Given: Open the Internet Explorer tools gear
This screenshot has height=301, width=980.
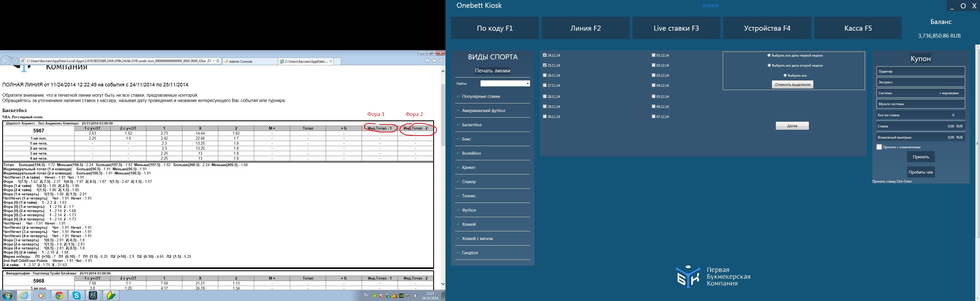Looking at the screenshot, I should (441, 61).
